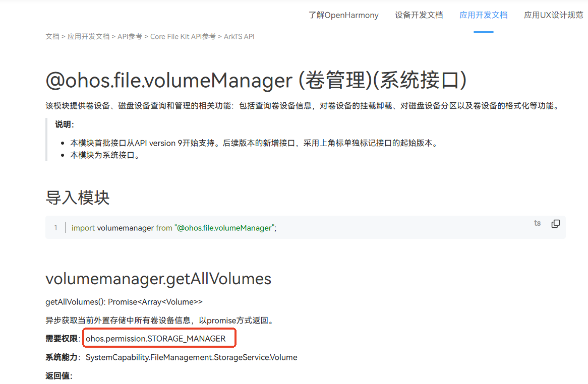
Task: Click the 需要权限 label
Action: [62, 339]
